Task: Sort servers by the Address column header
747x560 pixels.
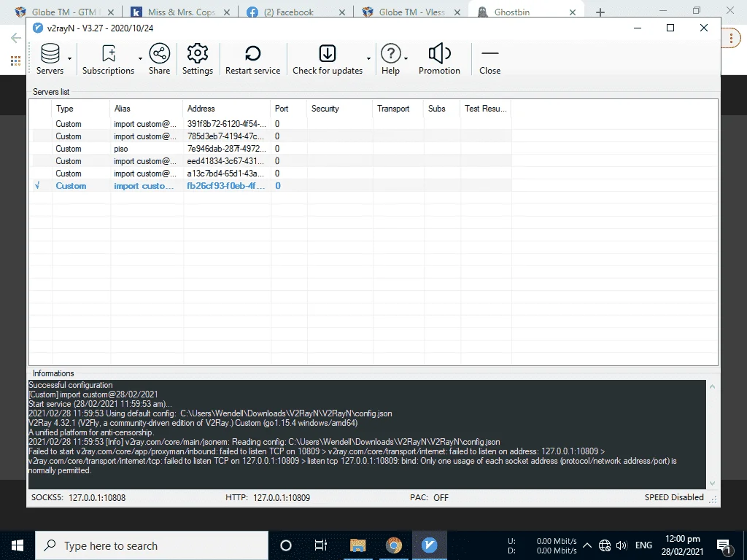Action: 227,109
